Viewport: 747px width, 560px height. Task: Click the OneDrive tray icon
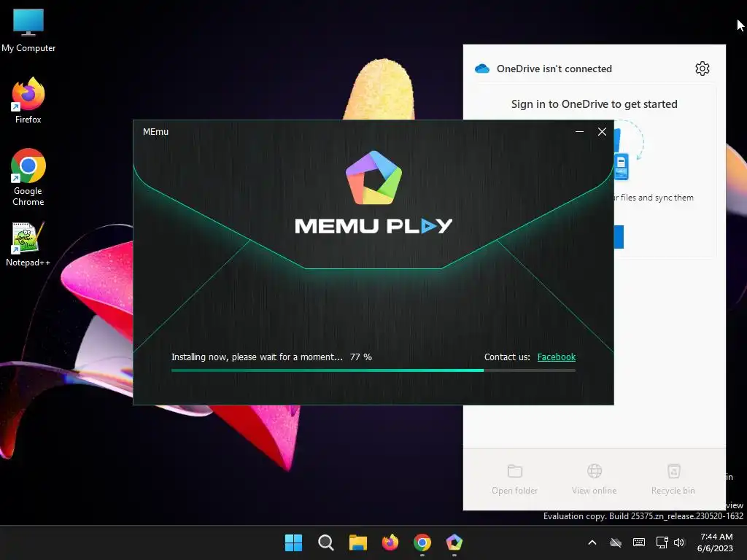tap(616, 542)
